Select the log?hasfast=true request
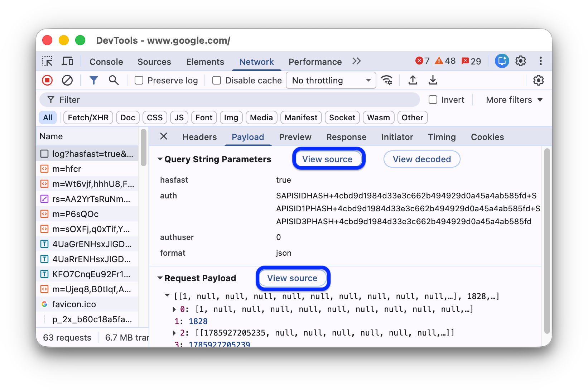This screenshot has height=390, width=588. [x=87, y=154]
